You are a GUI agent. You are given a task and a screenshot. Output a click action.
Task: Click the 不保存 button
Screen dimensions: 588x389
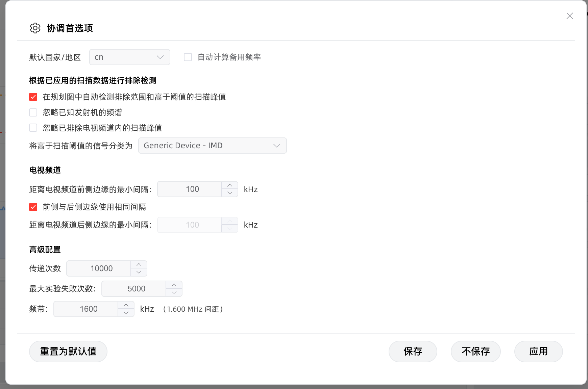click(x=476, y=352)
